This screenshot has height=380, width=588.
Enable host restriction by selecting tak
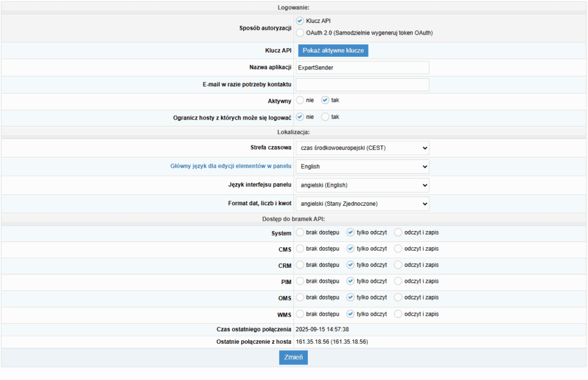pos(325,117)
